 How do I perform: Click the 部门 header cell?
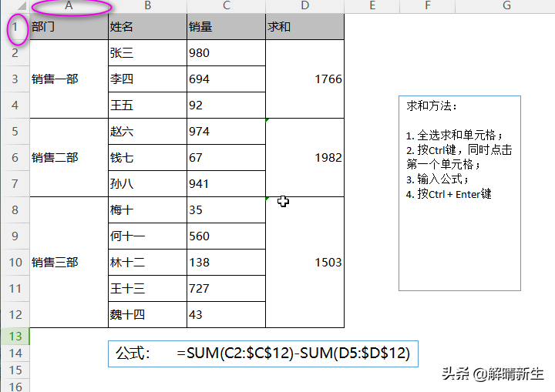tap(69, 26)
